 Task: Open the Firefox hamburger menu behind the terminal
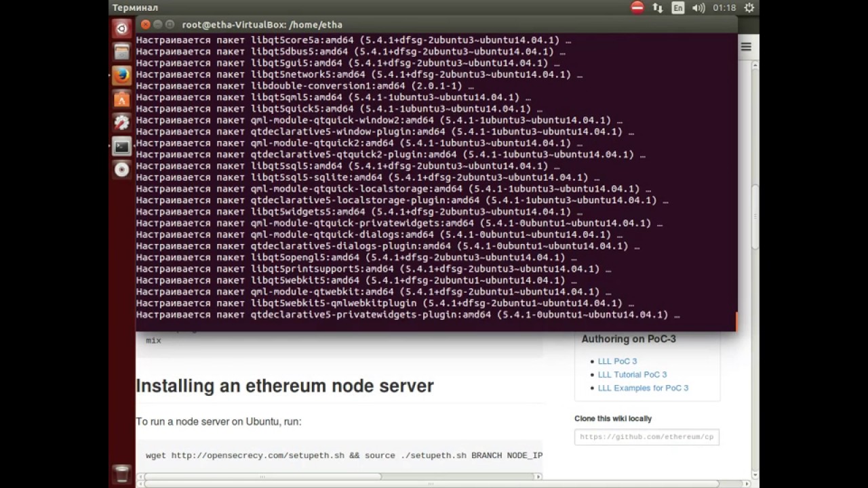tap(746, 47)
